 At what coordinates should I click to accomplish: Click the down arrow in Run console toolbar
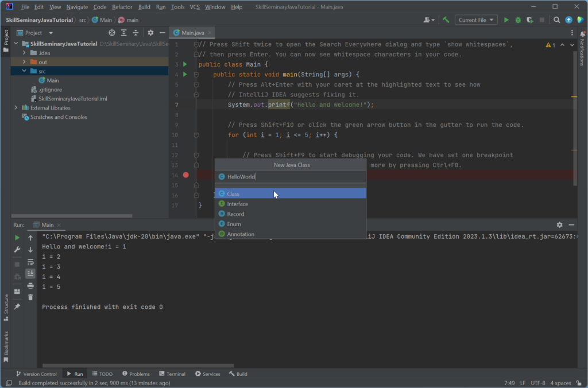[30, 250]
